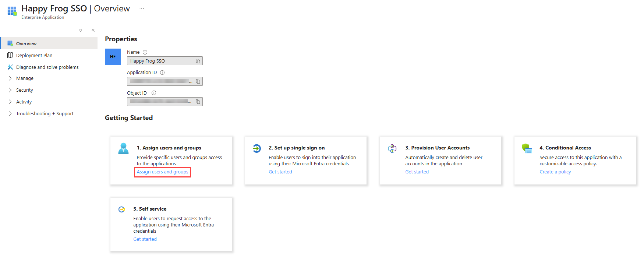Image resolution: width=644 pixels, height=257 pixels.
Task: Click the Create a policy link
Action: 555,172
